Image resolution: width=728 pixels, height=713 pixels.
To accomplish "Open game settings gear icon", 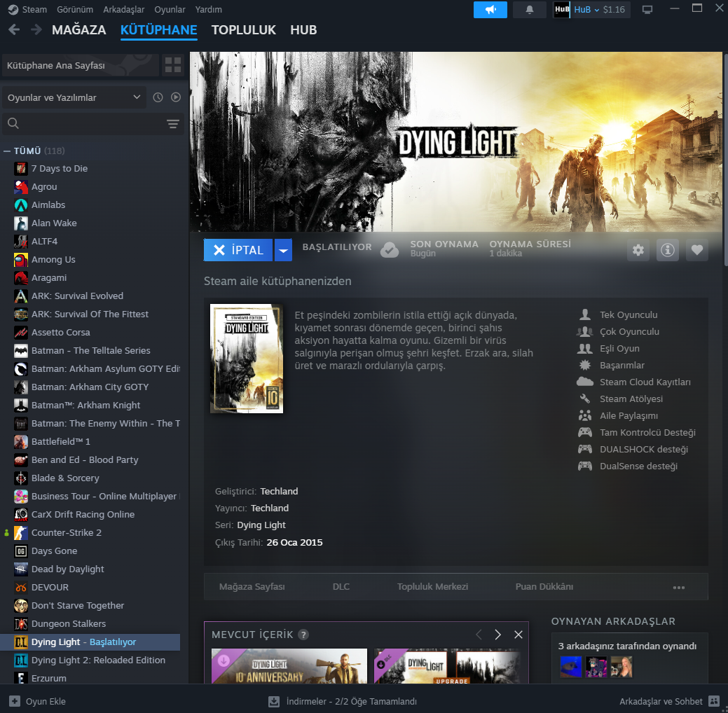I will [x=638, y=250].
